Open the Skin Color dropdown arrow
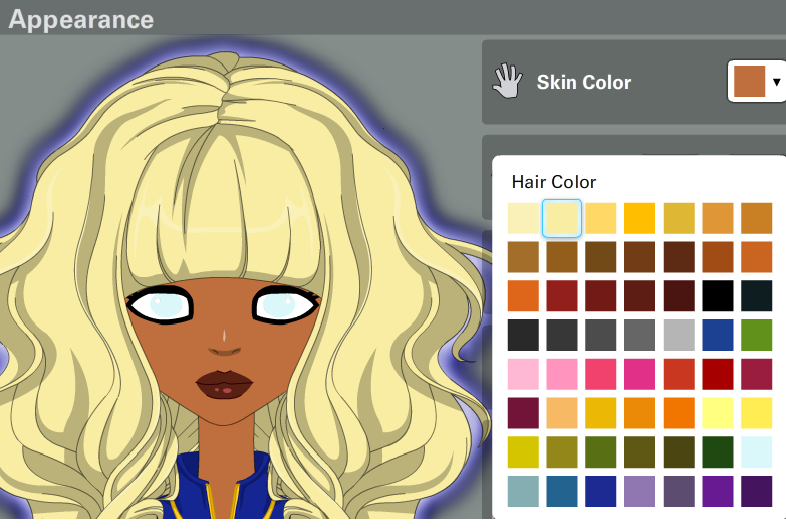Viewport: 786px width, 531px height. pyautogui.click(x=776, y=82)
